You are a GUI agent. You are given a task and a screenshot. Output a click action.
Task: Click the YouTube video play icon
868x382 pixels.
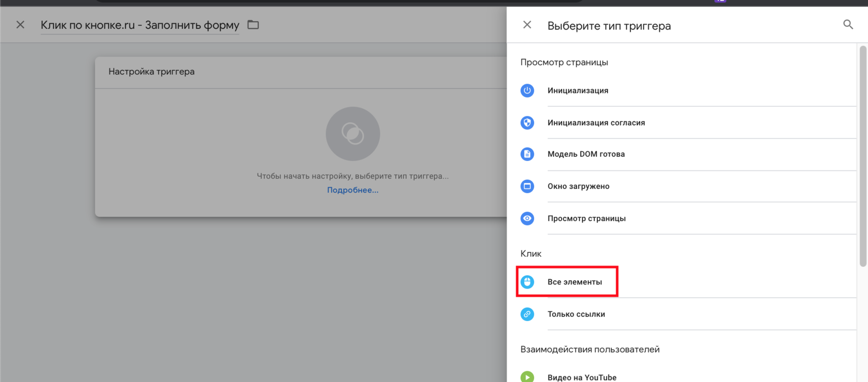click(x=527, y=377)
